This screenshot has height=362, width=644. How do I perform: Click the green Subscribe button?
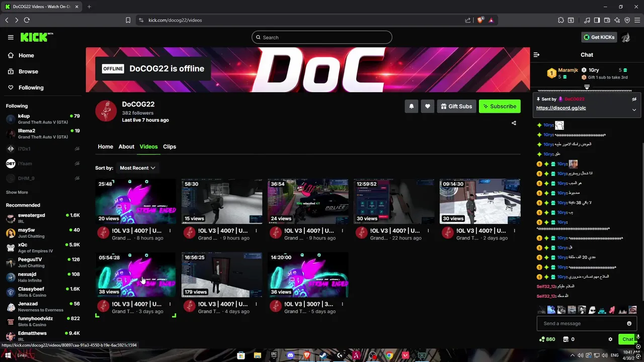pos(500,107)
